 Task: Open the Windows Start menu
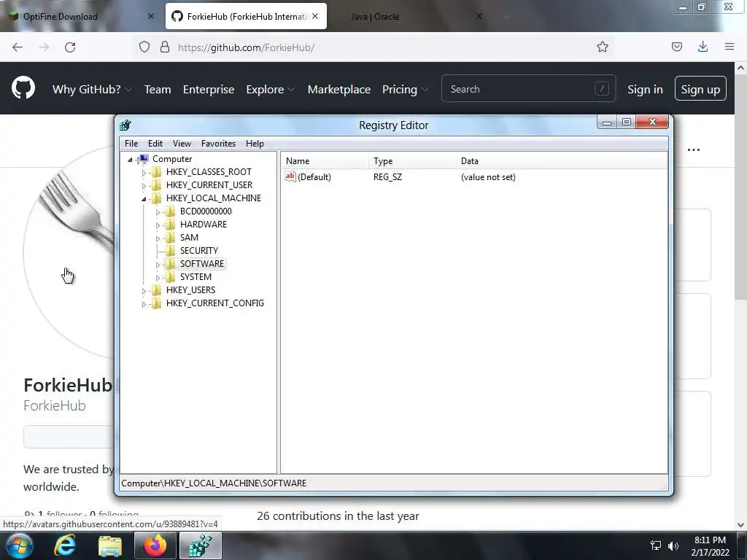point(18,545)
